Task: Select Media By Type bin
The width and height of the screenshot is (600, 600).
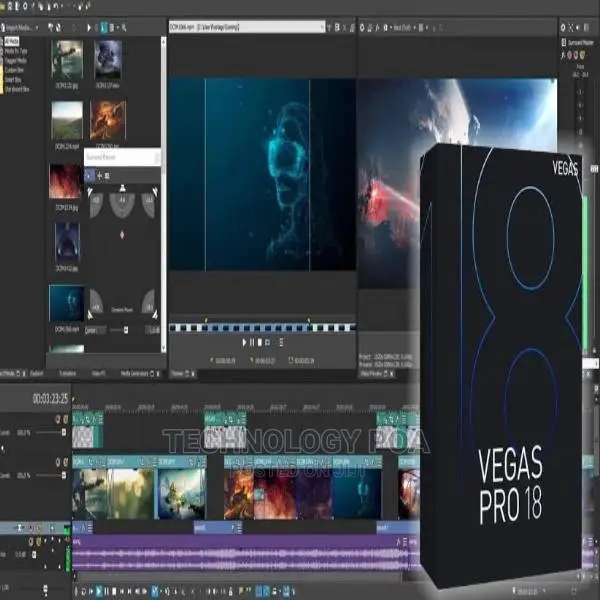Action: (x=16, y=51)
